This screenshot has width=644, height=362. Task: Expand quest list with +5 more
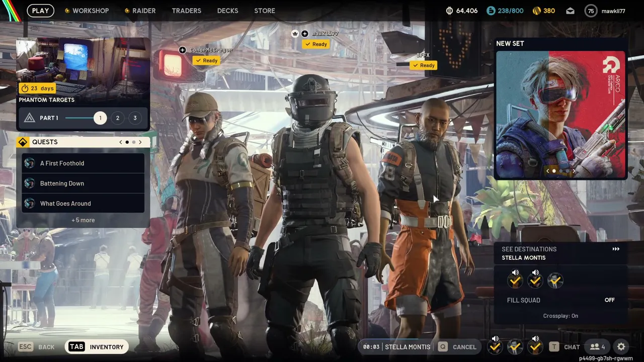tap(83, 220)
